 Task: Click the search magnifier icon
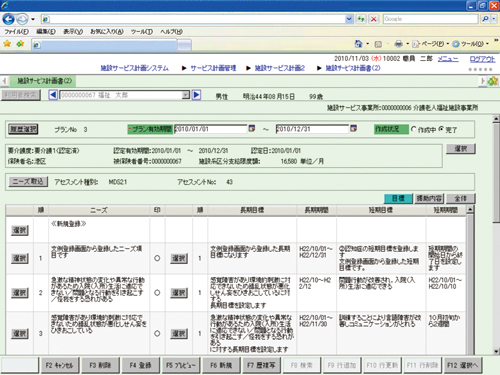click(485, 19)
